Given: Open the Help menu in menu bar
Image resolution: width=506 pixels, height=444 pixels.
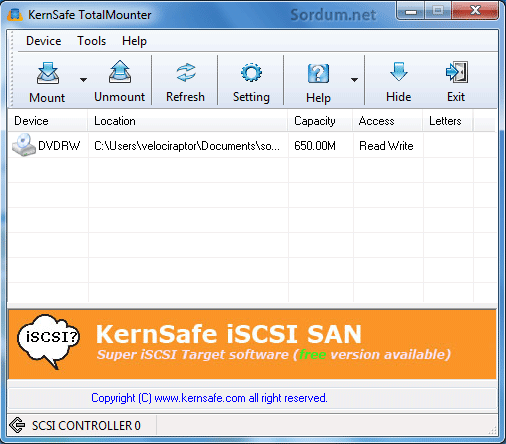Looking at the screenshot, I should (134, 41).
